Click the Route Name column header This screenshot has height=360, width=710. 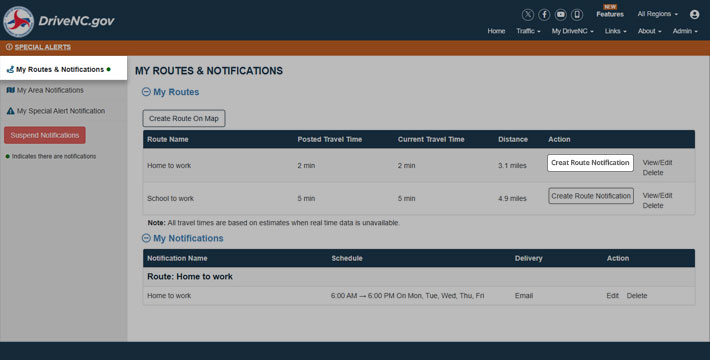click(168, 139)
